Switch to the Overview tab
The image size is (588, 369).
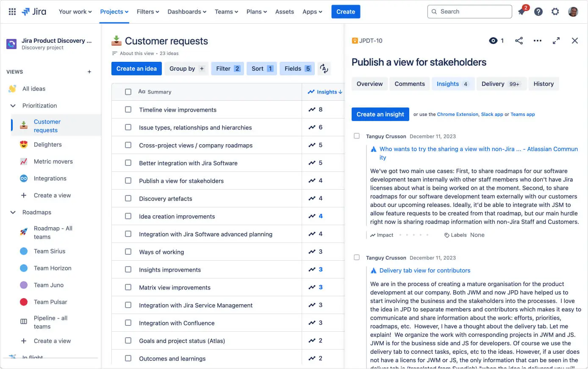point(369,84)
